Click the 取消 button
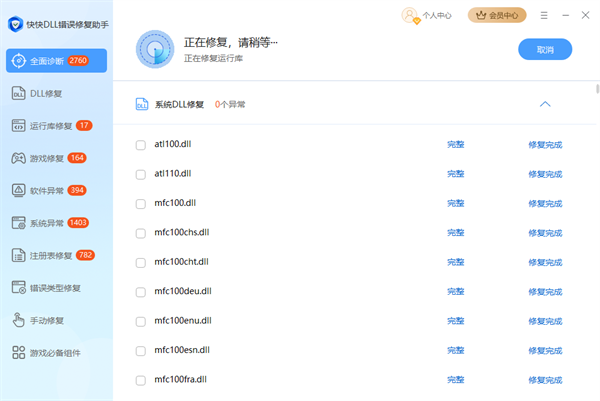The width and height of the screenshot is (600, 401). (x=545, y=49)
